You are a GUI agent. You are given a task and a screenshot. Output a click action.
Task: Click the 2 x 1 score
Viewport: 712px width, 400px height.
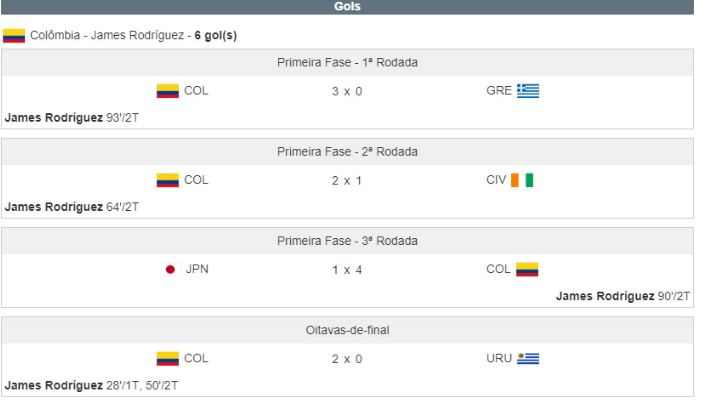[347, 180]
